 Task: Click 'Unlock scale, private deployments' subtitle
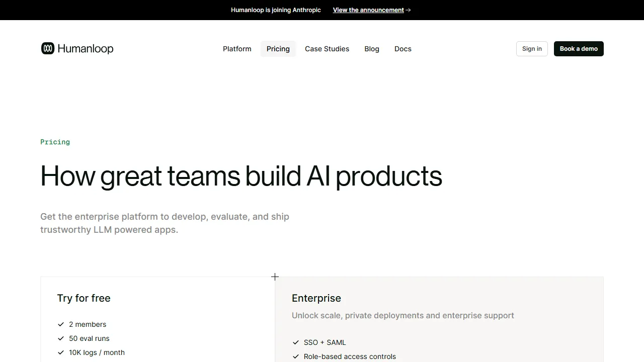[x=403, y=316]
